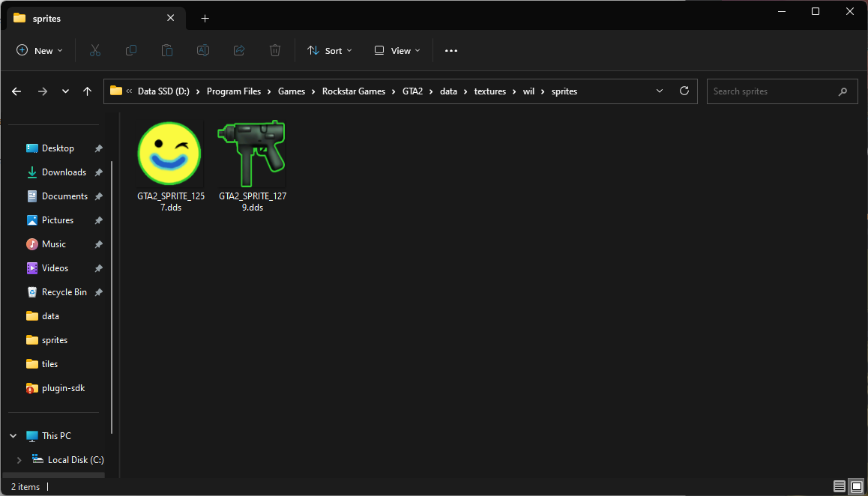Navigate up one folder level
Image resolution: width=868 pixels, height=496 pixels.
[x=87, y=91]
